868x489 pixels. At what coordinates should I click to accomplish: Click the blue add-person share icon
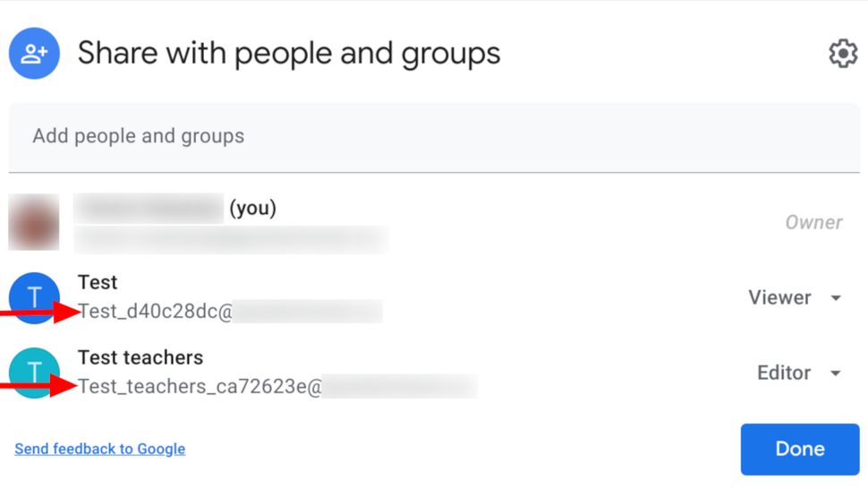(34, 54)
